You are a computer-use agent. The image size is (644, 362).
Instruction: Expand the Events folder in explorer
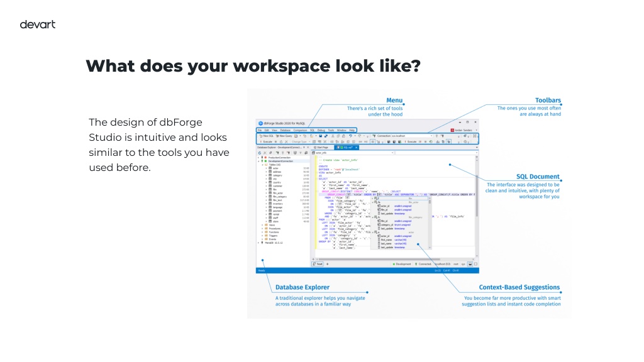(262, 239)
